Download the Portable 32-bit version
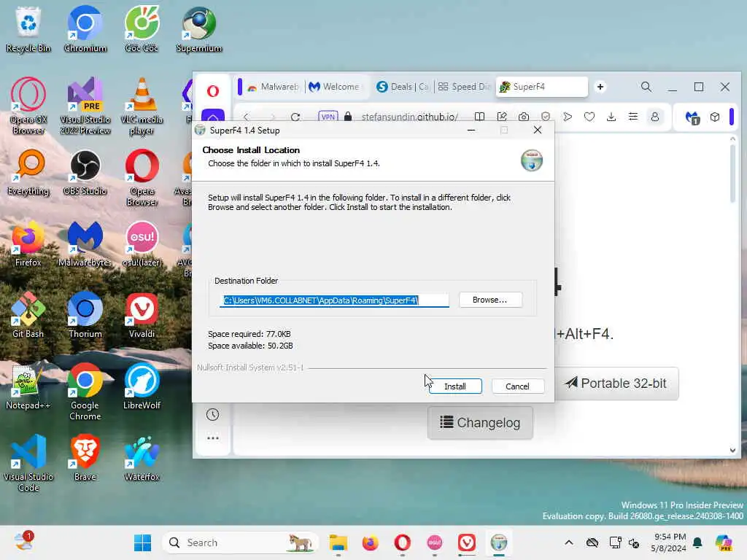Image resolution: width=747 pixels, height=560 pixels. (616, 384)
